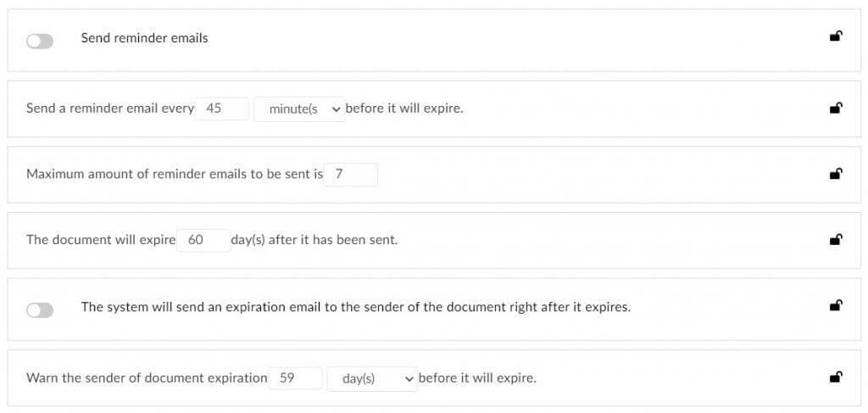Viewport: 868px width, 413px height.
Task: Click the "Send a reminder email every" text
Action: point(110,109)
